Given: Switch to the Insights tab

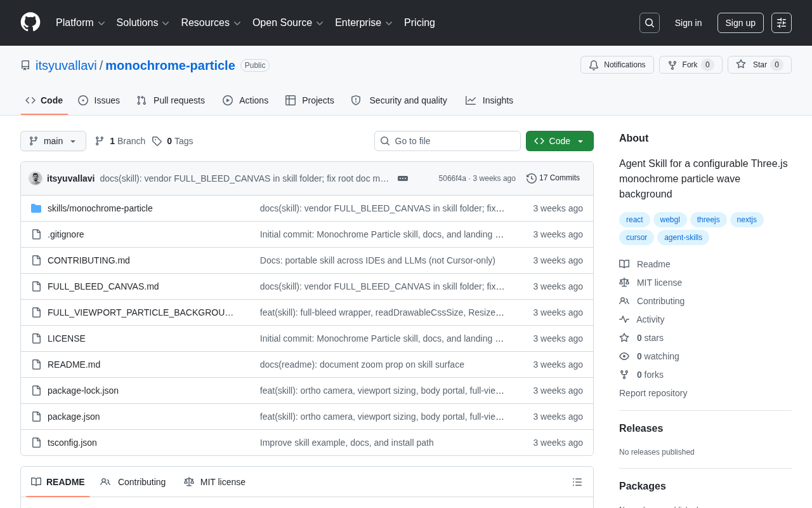Looking at the screenshot, I should click(x=489, y=100).
